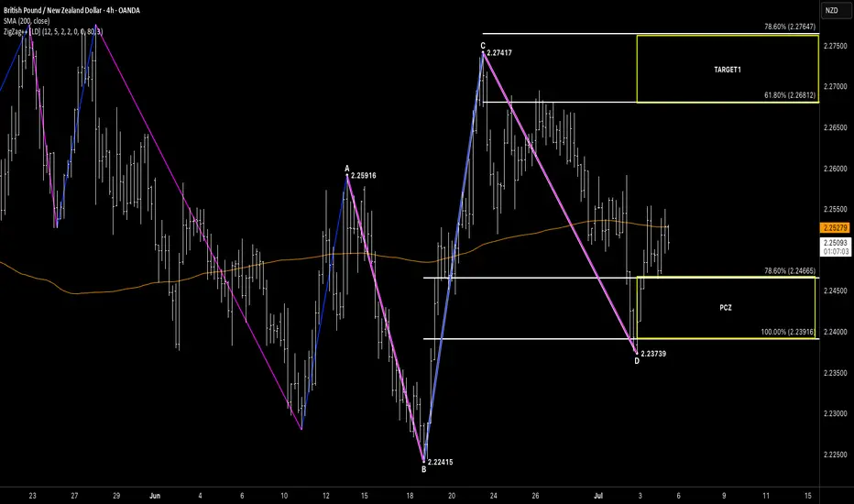The height and width of the screenshot is (504, 854).
Task: Click the 10 date on time axis
Action: click(284, 496)
